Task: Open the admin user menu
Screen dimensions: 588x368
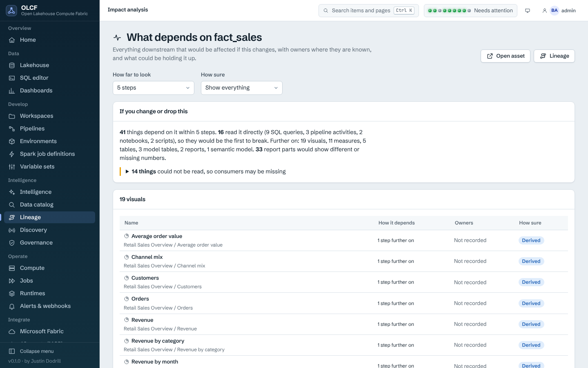Action: pyautogui.click(x=559, y=11)
